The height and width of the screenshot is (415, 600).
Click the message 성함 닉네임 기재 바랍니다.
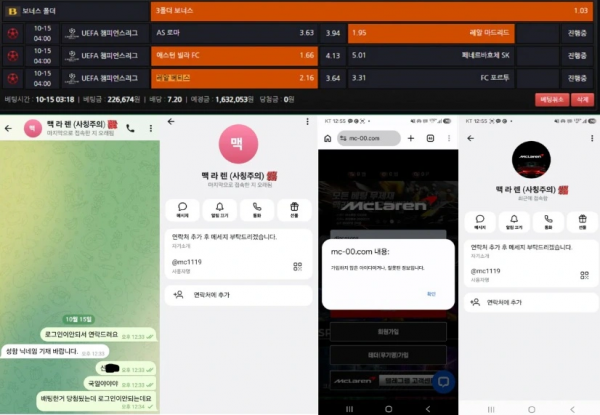point(55,352)
